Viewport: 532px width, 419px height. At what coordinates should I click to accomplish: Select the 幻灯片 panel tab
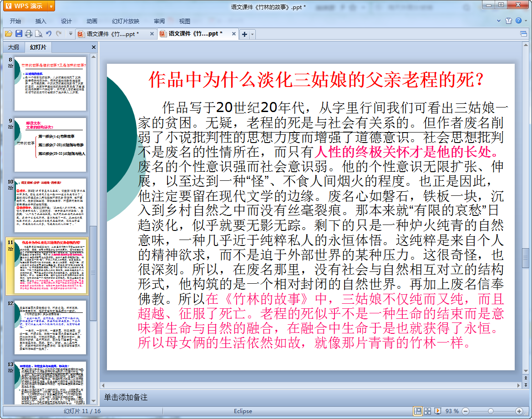[x=38, y=47]
